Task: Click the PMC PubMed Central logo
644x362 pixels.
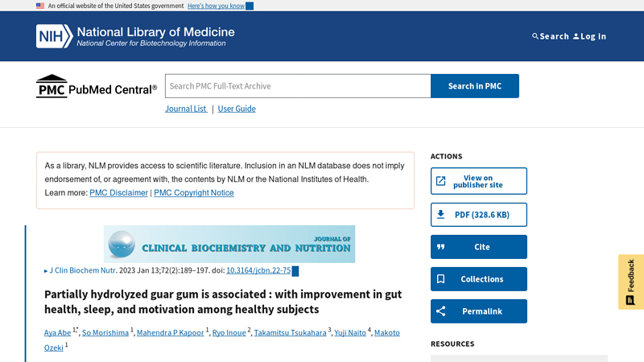Action: 97,87
